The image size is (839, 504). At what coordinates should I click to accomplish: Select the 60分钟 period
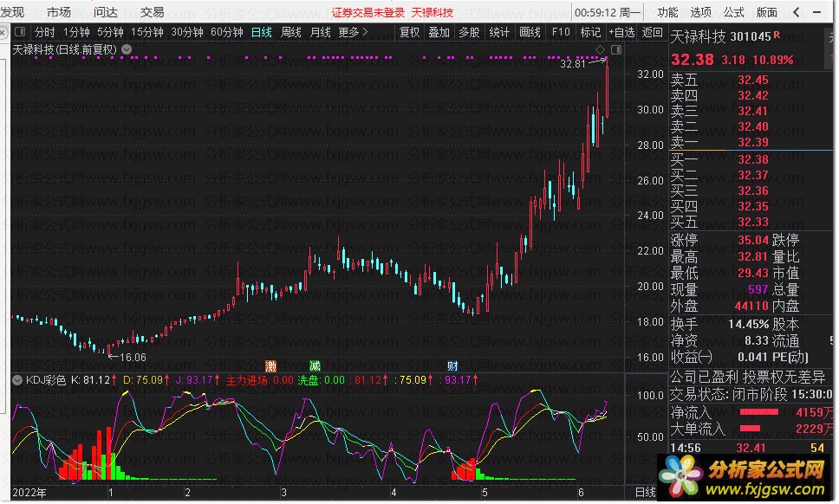pos(227,32)
